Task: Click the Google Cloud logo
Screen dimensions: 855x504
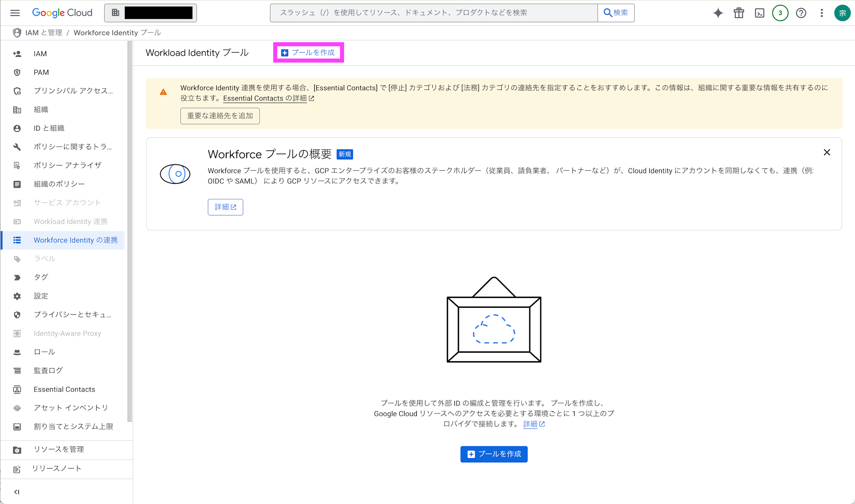Action: coord(62,13)
